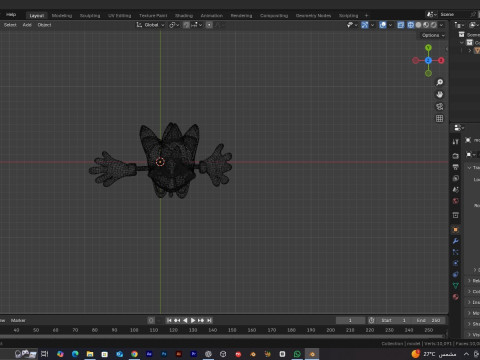Add a new workspace with plus button
480x360 pixels.
point(366,15)
